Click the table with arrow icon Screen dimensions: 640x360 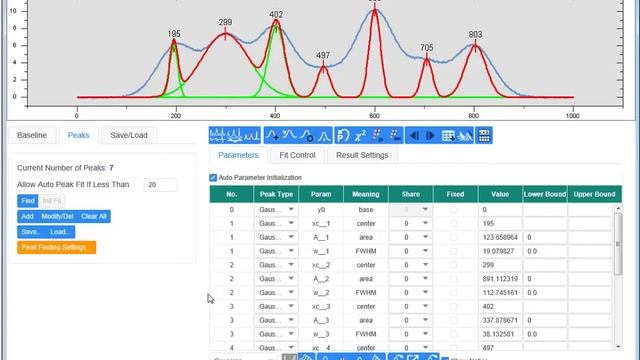point(448,136)
